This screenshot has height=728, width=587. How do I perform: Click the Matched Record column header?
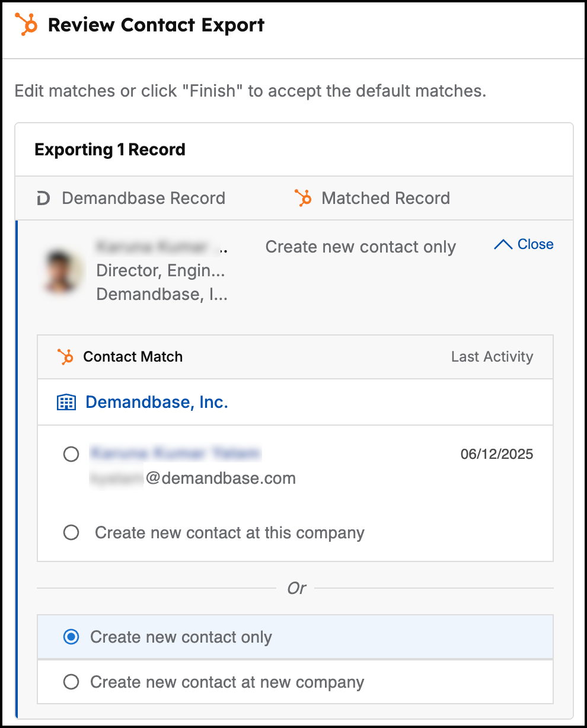(x=386, y=198)
